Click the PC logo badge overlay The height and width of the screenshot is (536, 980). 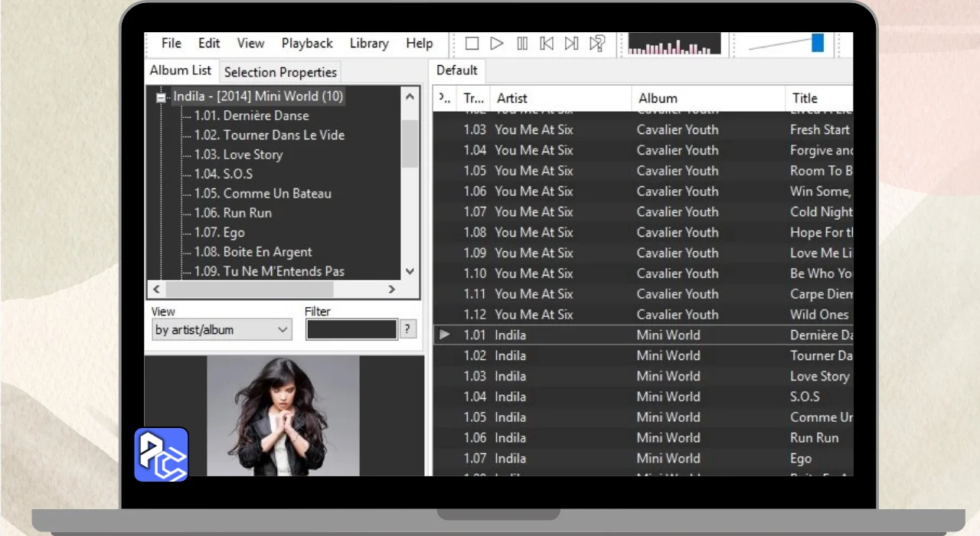(x=162, y=455)
